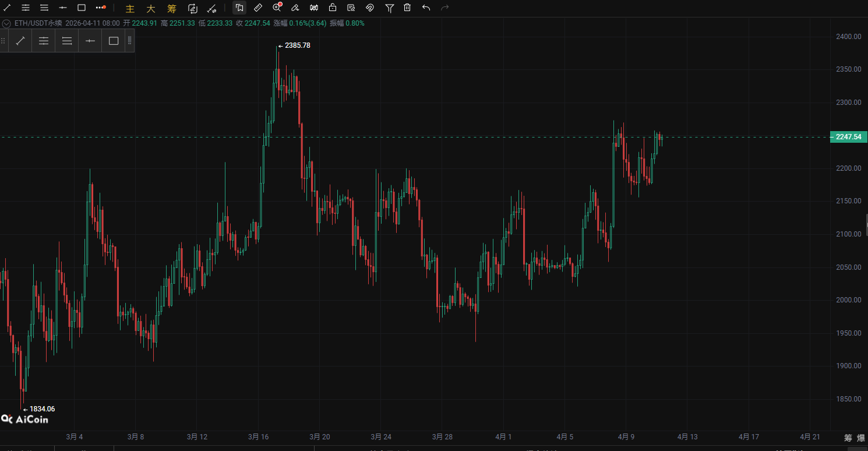Click the 3月 24 date label
Screen dimensions: 868x451
tap(380, 437)
